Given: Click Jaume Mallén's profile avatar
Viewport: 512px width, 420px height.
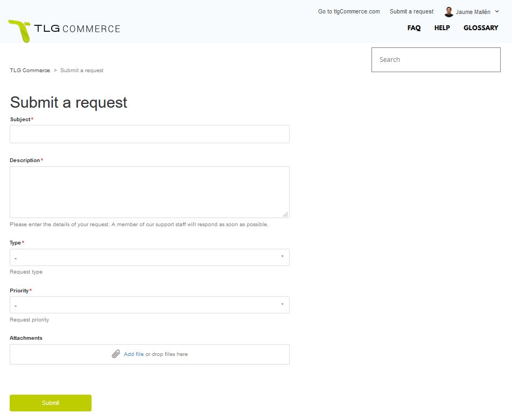Looking at the screenshot, I should pos(449,12).
